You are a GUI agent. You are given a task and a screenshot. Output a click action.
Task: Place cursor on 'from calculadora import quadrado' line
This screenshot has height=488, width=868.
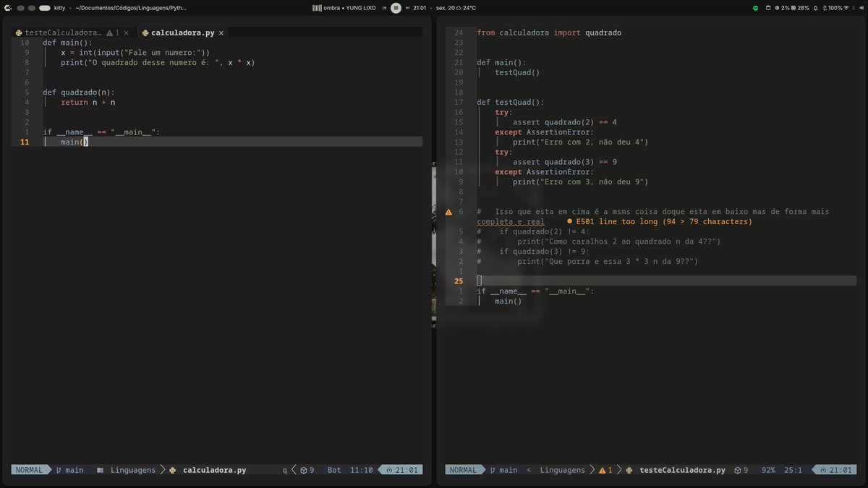[549, 33]
